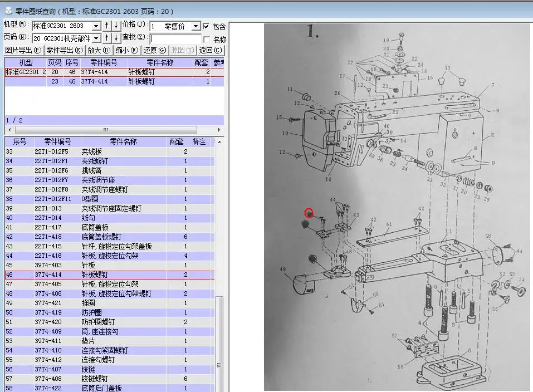533x392 pixels.
Task: Go to previous page number with up arrow
Action: (107, 38)
